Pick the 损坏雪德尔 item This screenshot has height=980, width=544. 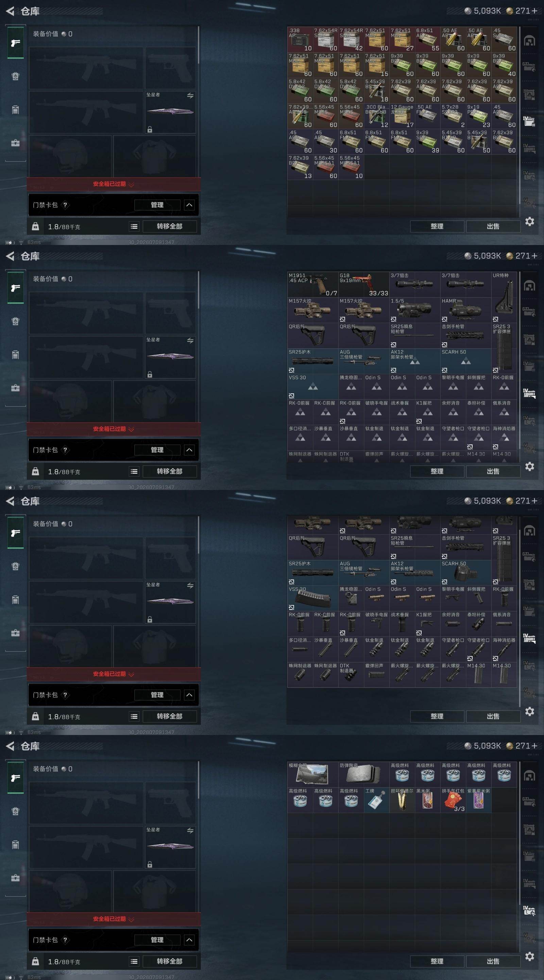[x=402, y=800]
